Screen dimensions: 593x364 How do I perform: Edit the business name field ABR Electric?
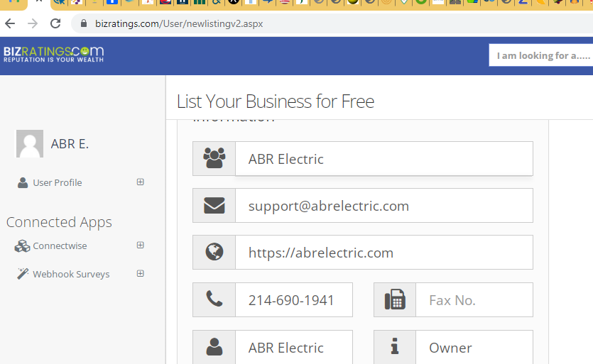[384, 159]
